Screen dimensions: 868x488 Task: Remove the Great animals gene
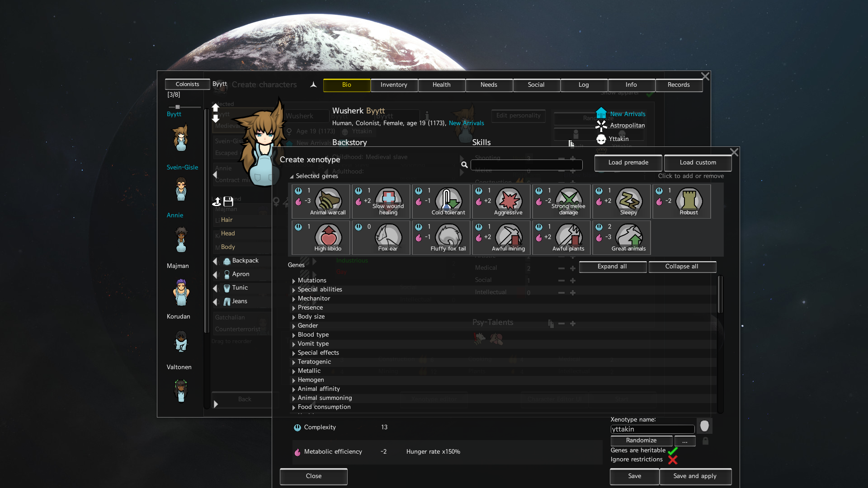[x=622, y=238]
